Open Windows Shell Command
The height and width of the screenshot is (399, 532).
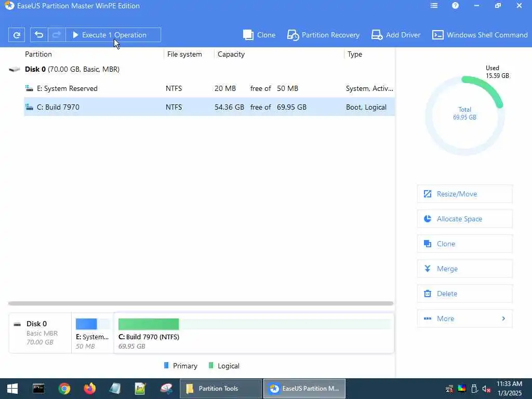[x=480, y=35]
